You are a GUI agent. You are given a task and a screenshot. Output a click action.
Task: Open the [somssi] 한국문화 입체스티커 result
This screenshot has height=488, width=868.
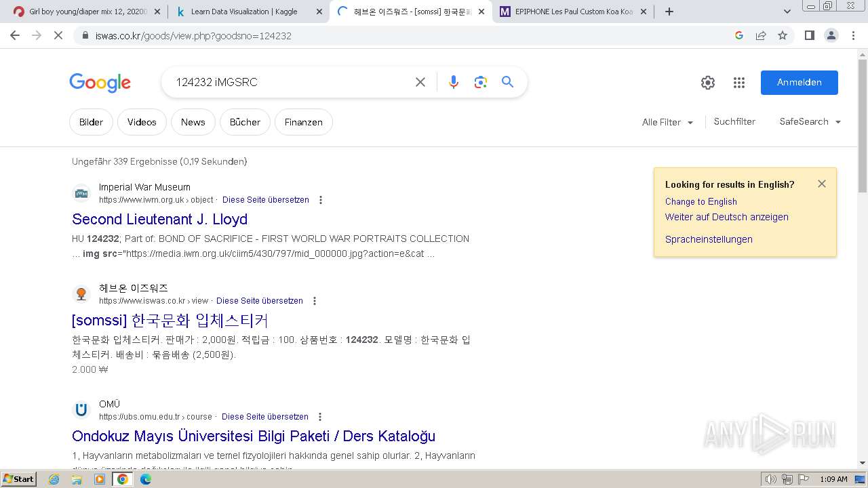(170, 320)
